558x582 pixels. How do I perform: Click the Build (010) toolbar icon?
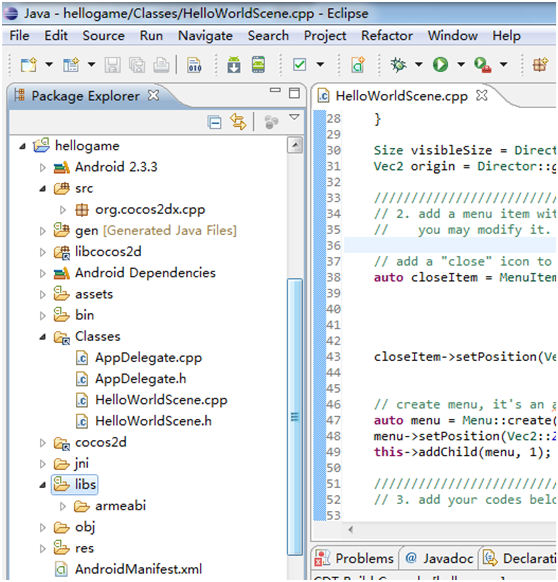(x=195, y=65)
